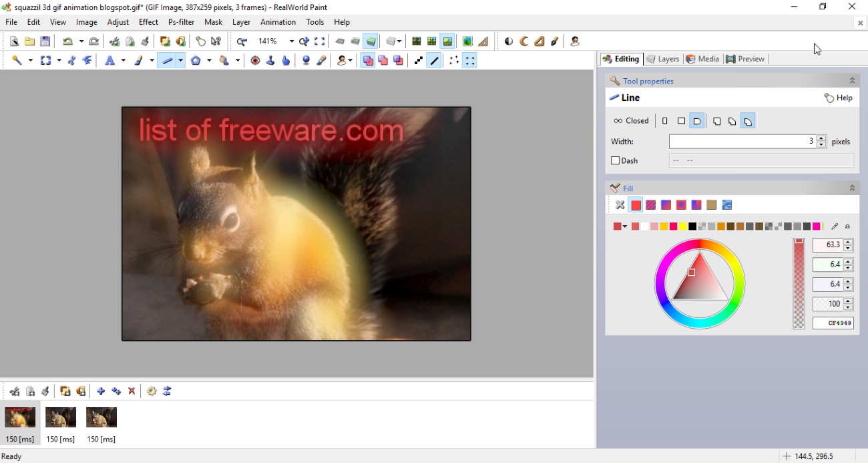
Task: Pick the yellow palette swatch
Action: coord(683,226)
